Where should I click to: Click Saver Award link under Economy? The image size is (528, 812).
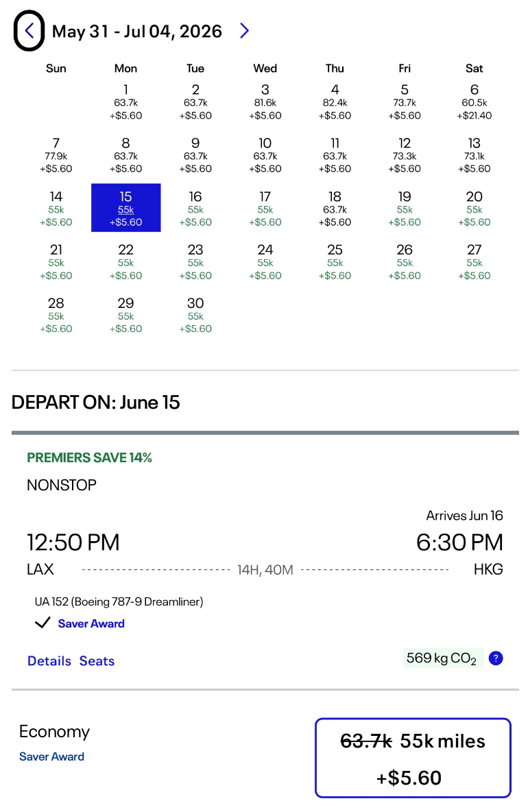pyautogui.click(x=51, y=756)
